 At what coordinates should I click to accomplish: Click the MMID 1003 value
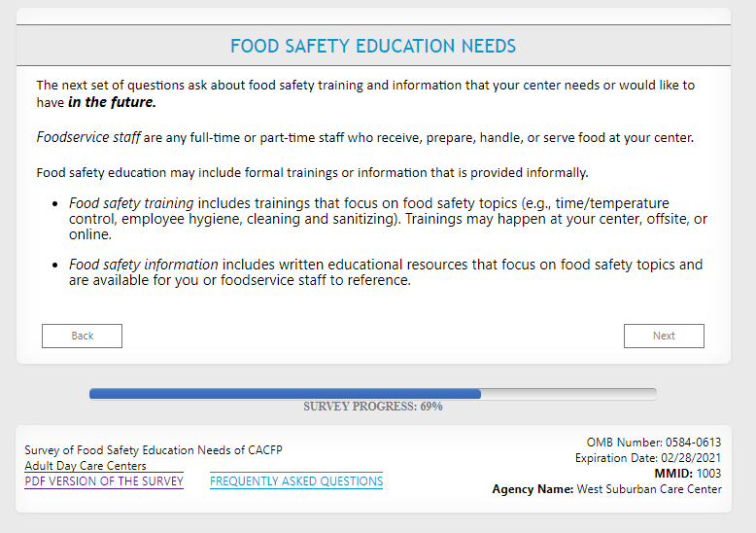tap(708, 474)
